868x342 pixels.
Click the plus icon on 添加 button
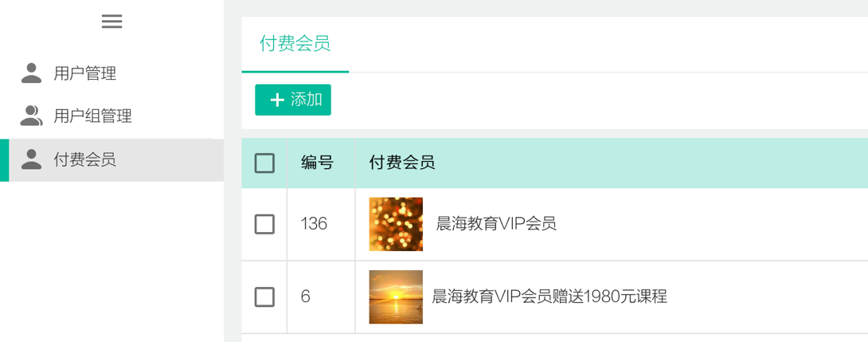point(277,100)
